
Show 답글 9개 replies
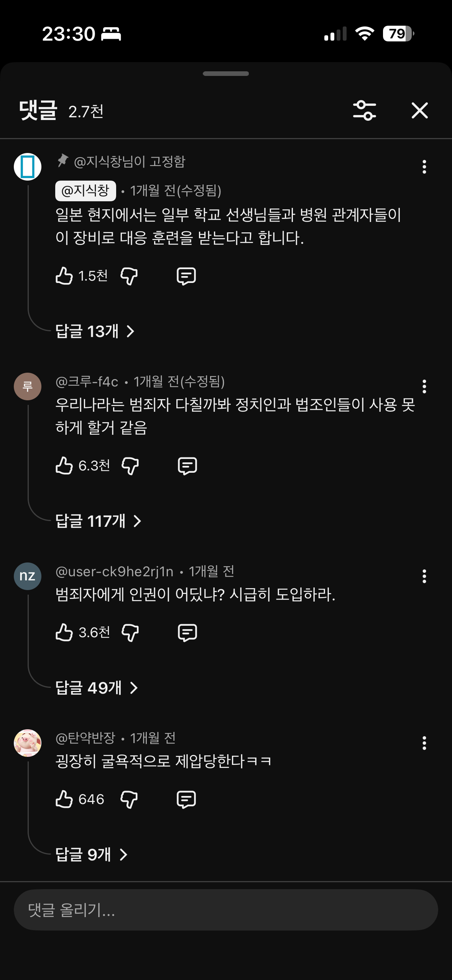pos(91,855)
